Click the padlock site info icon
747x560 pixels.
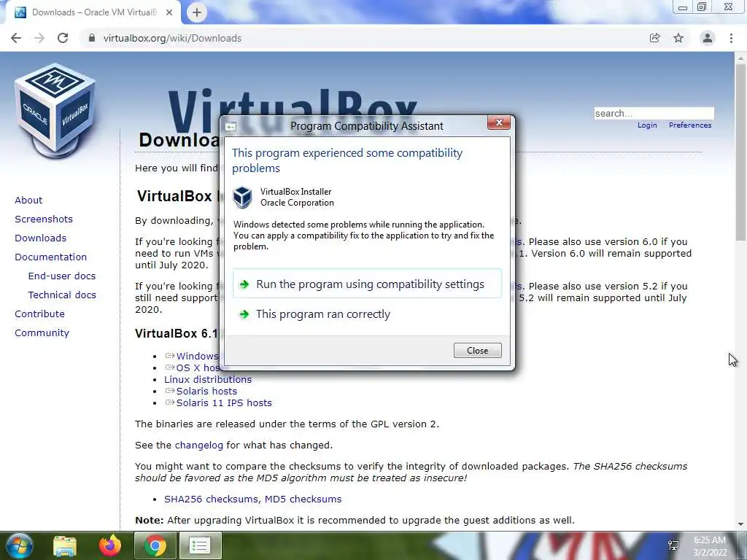point(91,38)
